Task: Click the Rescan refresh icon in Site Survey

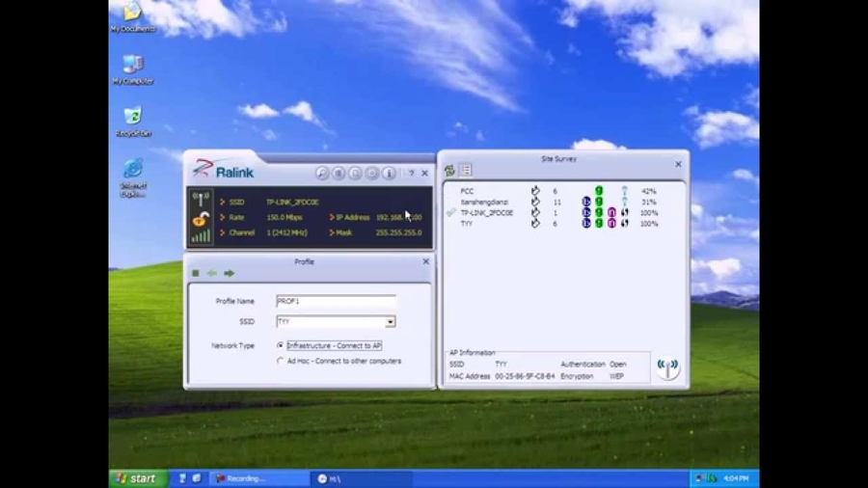Action: (x=449, y=171)
